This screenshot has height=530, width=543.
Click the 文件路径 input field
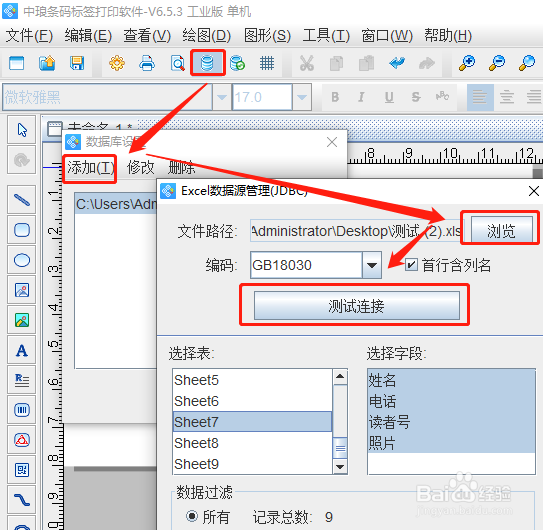point(356,231)
